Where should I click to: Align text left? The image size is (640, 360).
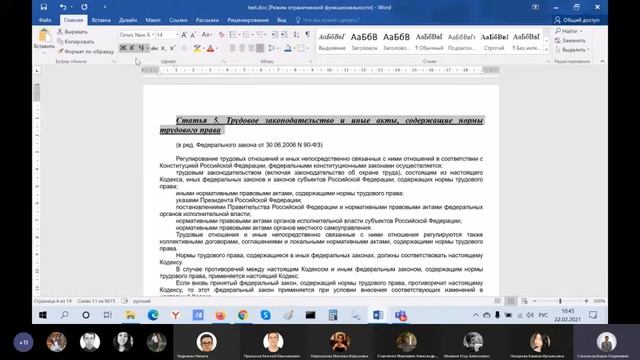click(x=233, y=48)
